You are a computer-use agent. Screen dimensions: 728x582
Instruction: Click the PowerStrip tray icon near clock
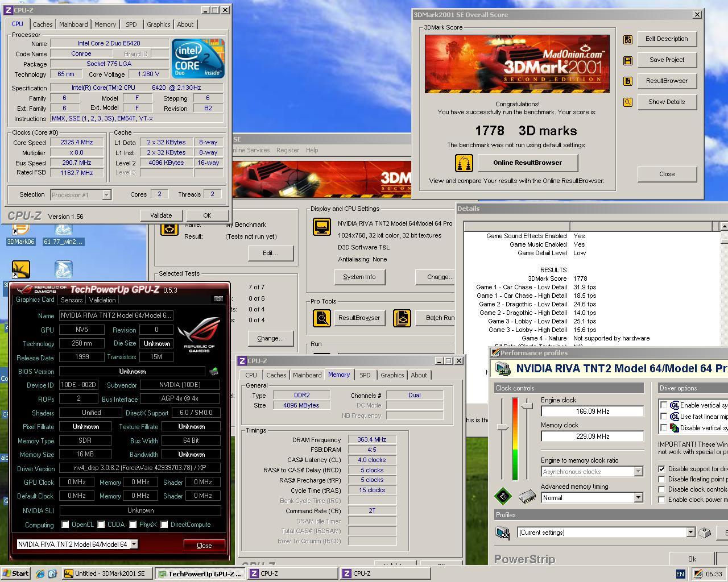pos(697,574)
